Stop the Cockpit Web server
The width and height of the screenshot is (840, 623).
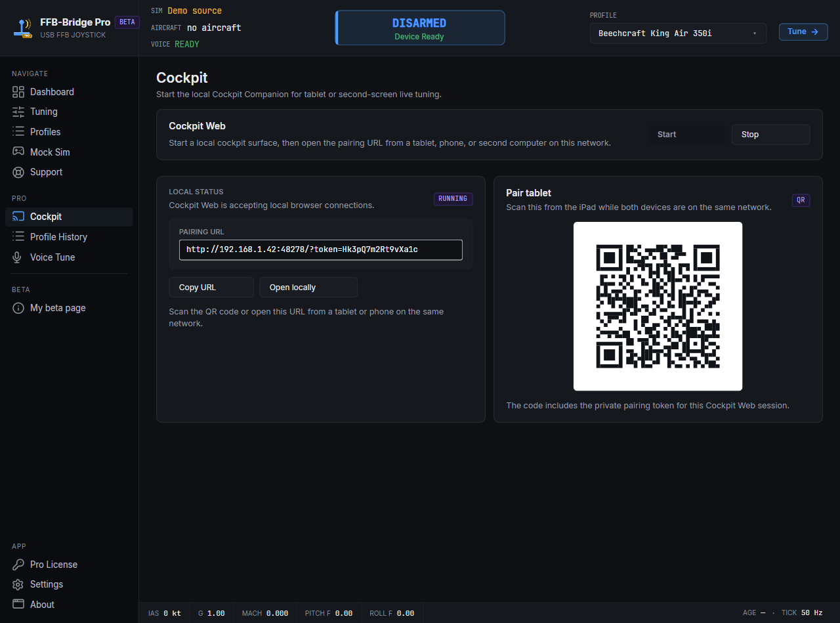pos(770,135)
